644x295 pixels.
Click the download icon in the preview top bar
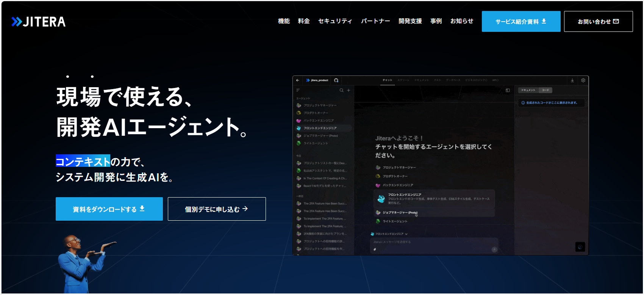tap(572, 80)
